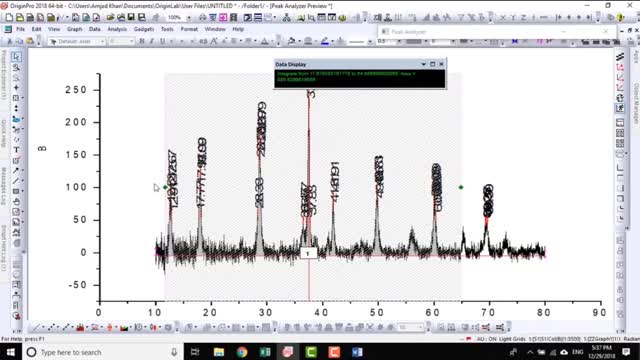The width and height of the screenshot is (640, 360).
Task: Click the yellow help lightbulb icon
Action: tap(620, 18)
